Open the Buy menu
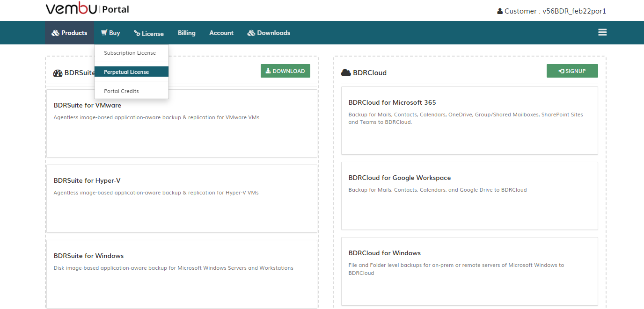 pyautogui.click(x=110, y=33)
